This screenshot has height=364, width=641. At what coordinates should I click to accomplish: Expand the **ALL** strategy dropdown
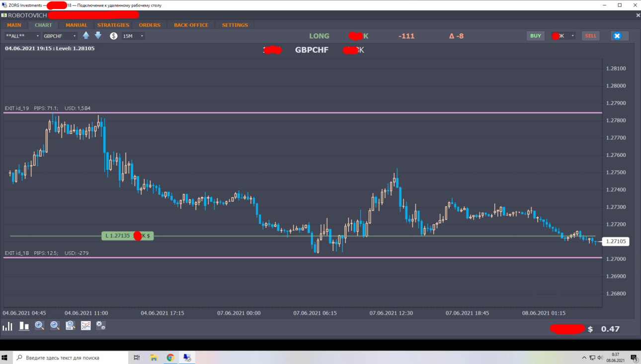[22, 36]
